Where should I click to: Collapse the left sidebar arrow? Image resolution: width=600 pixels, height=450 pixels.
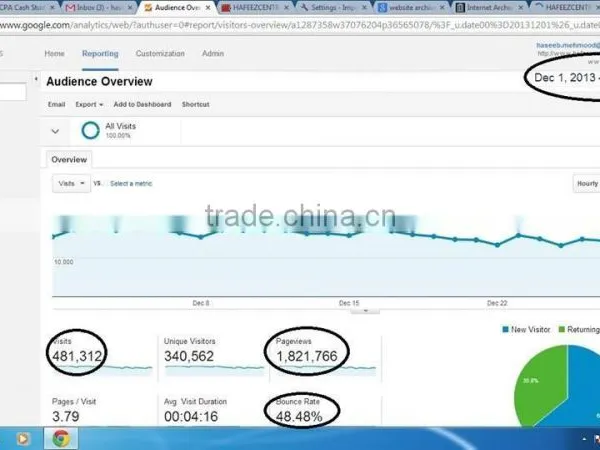tap(36, 79)
